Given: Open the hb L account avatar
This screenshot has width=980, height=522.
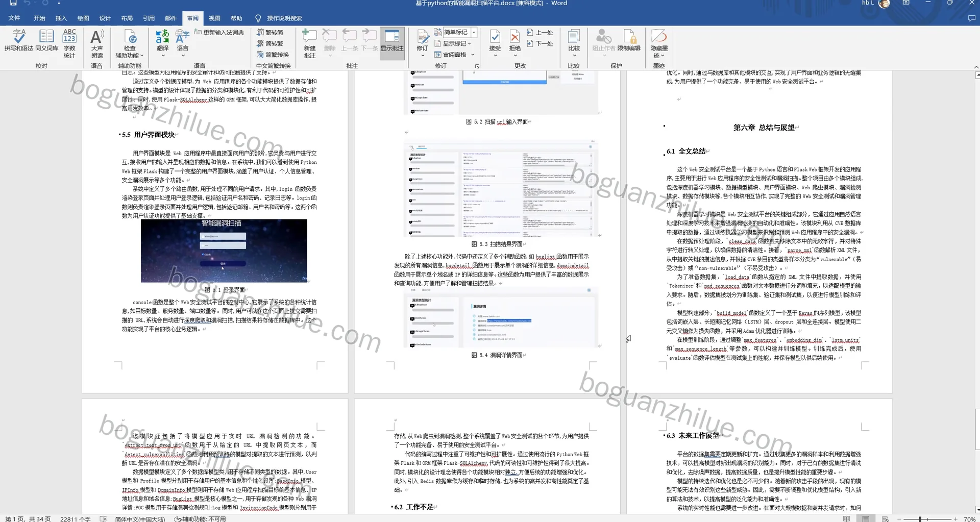Looking at the screenshot, I should tap(885, 4).
